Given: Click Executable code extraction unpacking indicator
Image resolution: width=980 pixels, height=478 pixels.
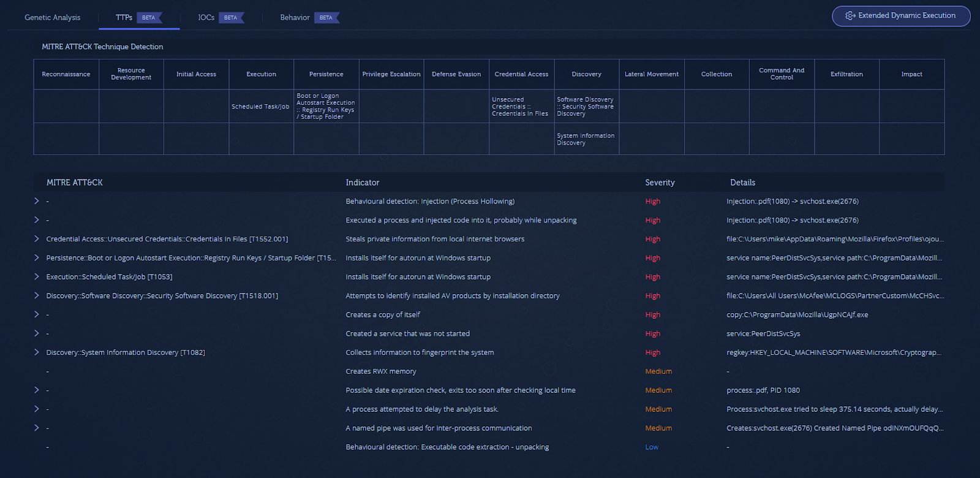Looking at the screenshot, I should click(x=447, y=447).
